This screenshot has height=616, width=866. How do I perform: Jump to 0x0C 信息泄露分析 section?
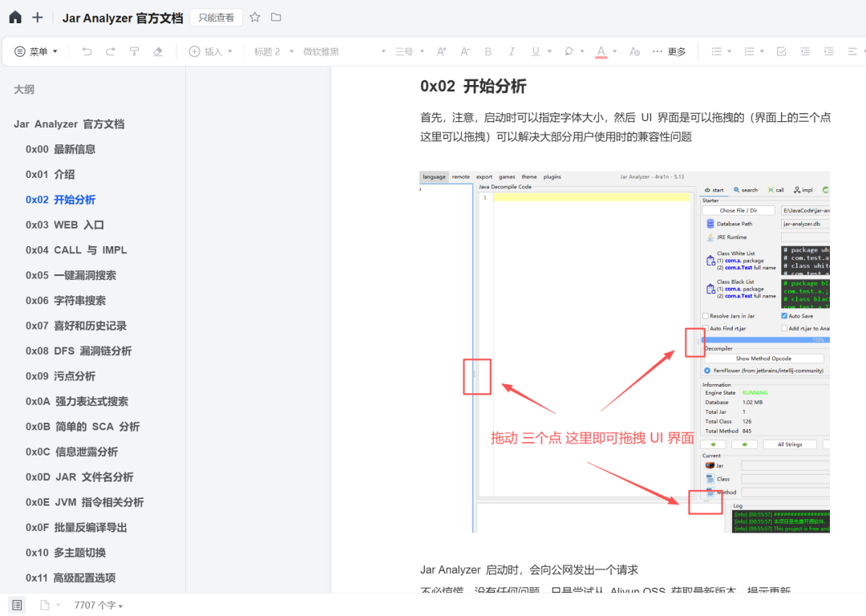72,452
